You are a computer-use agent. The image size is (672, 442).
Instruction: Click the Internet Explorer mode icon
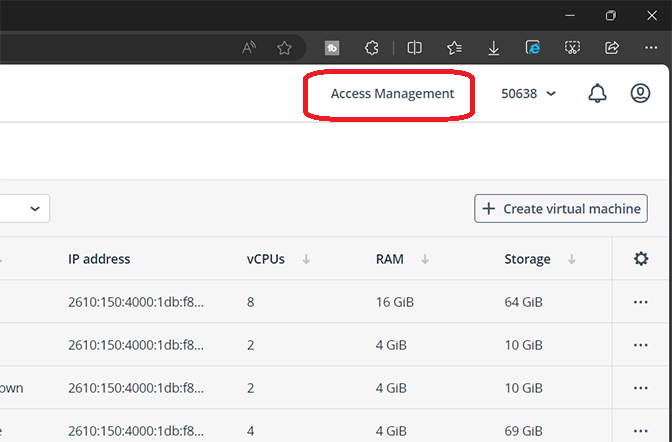533,48
